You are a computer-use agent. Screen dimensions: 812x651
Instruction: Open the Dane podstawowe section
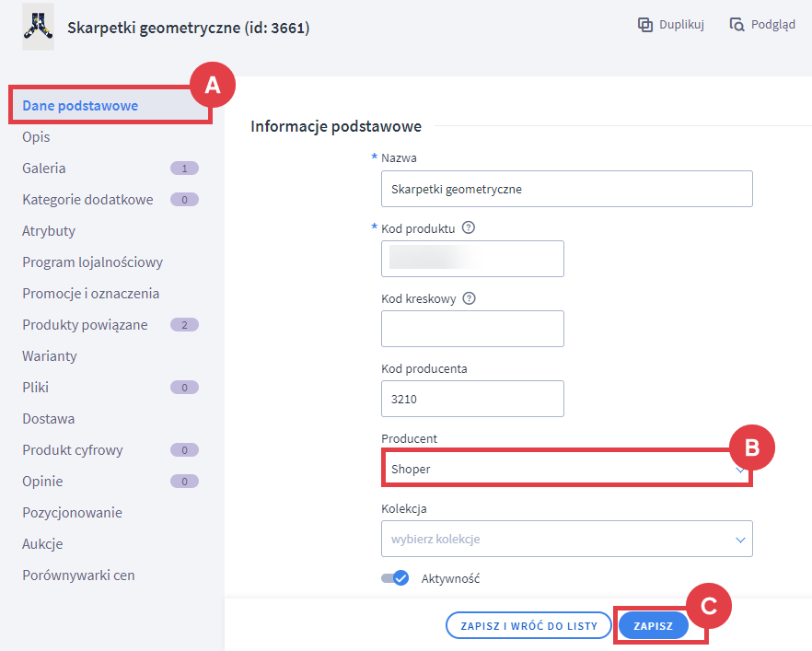[80, 106]
